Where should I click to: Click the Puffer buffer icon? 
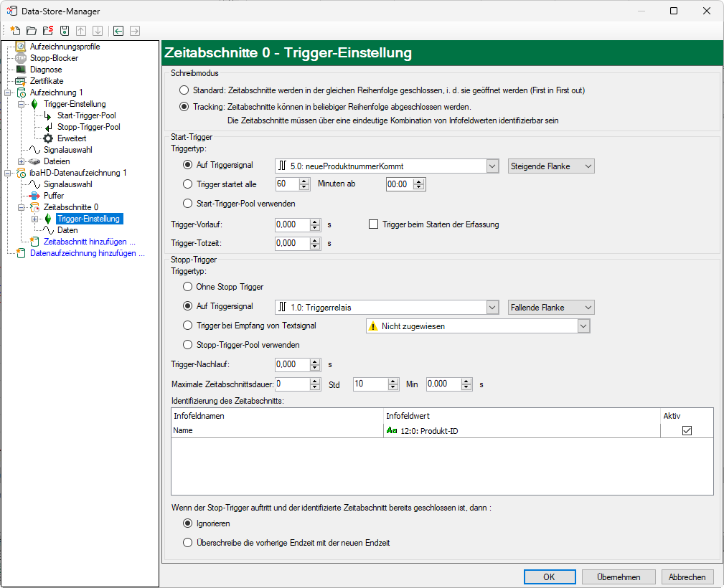(x=34, y=196)
